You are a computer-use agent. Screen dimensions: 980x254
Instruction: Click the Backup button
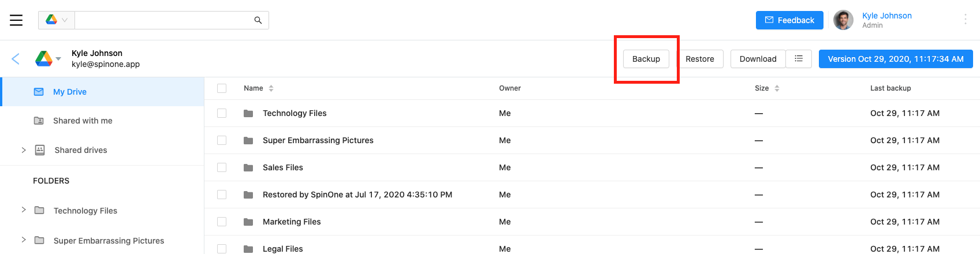(x=646, y=59)
